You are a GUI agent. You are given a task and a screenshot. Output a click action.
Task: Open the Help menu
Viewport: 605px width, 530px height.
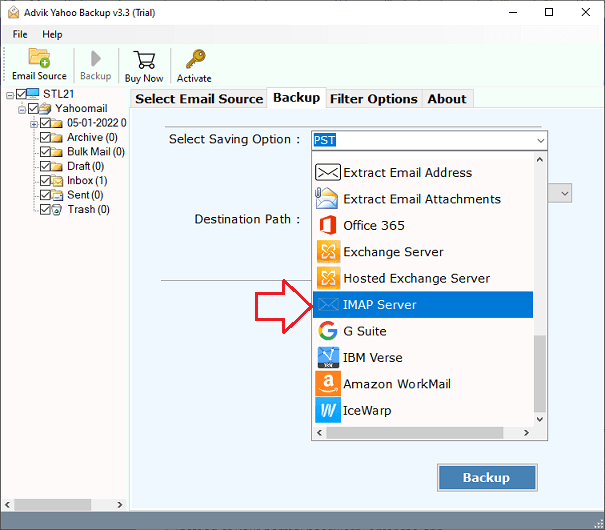click(x=52, y=34)
